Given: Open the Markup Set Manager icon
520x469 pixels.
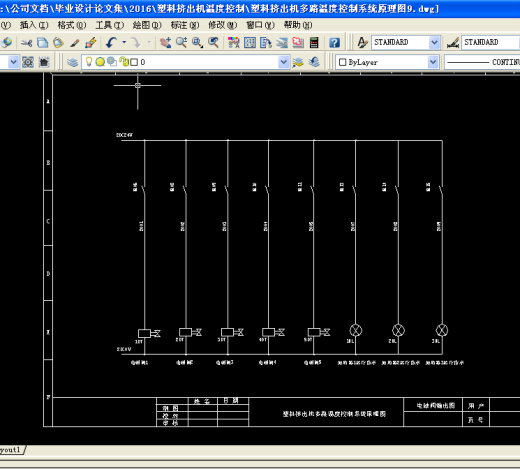Looking at the screenshot, I should coord(298,43).
